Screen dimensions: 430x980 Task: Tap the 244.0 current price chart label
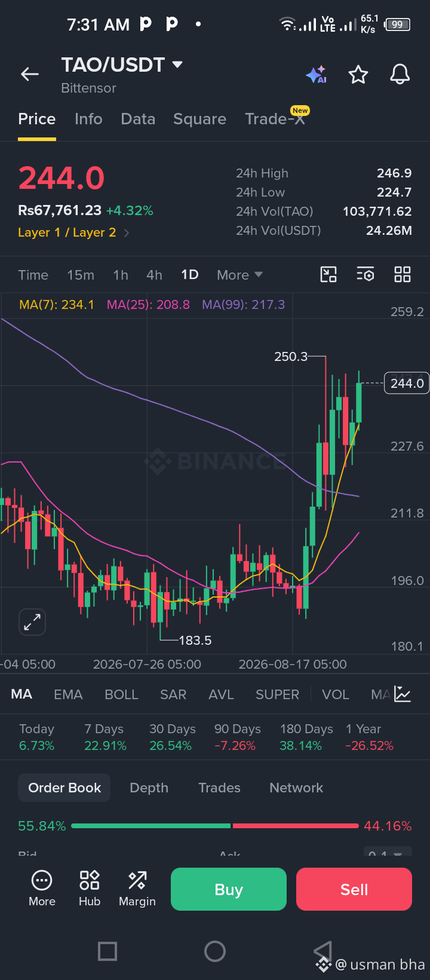tap(407, 383)
